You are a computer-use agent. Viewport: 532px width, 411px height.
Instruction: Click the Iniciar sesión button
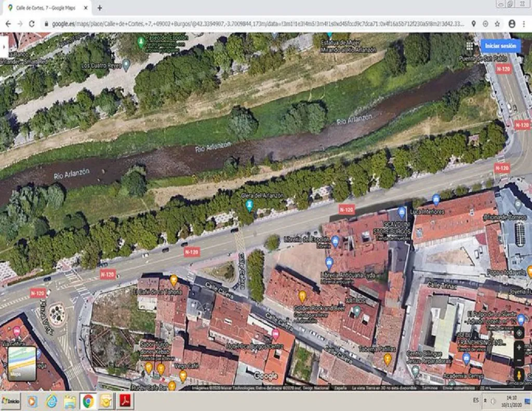click(500, 46)
